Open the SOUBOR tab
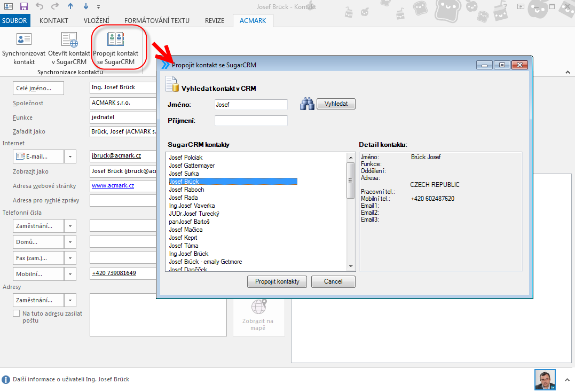 [14, 20]
